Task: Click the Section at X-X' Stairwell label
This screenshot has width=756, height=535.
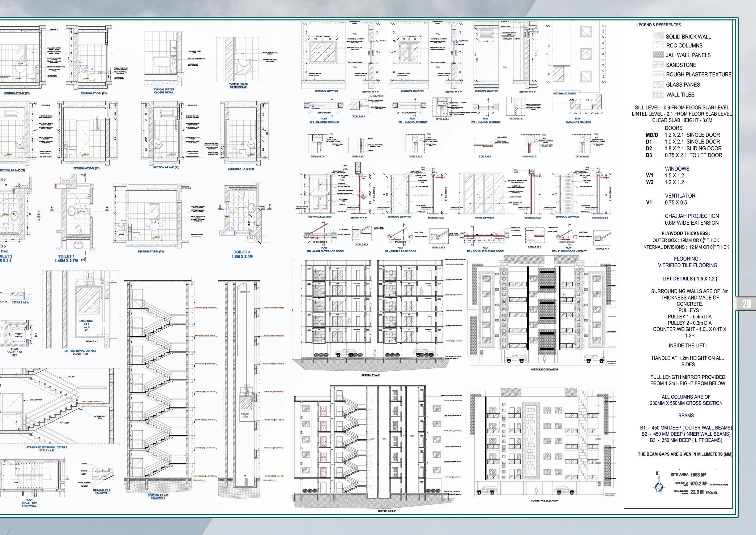Action: coord(158,496)
